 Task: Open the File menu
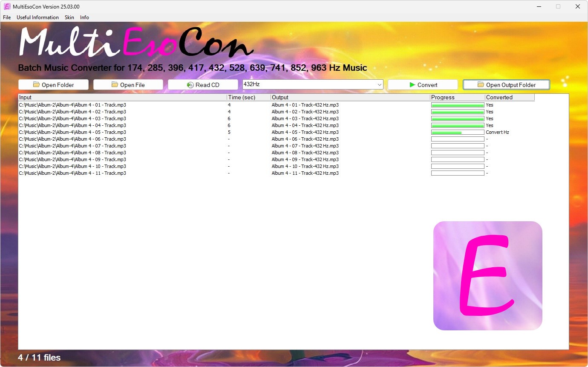[x=7, y=17]
